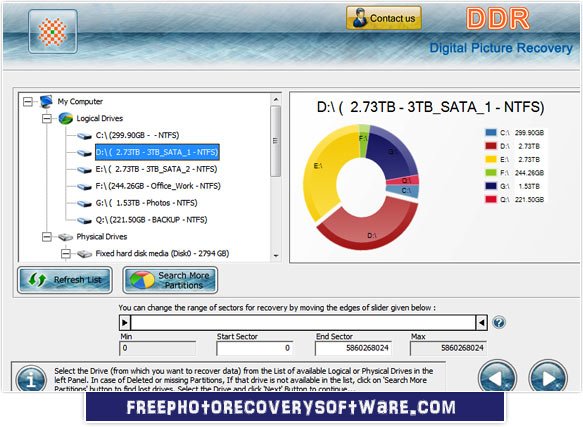Collapse the My Computer tree node
Viewport: 583px width, 427px height.
coord(28,102)
